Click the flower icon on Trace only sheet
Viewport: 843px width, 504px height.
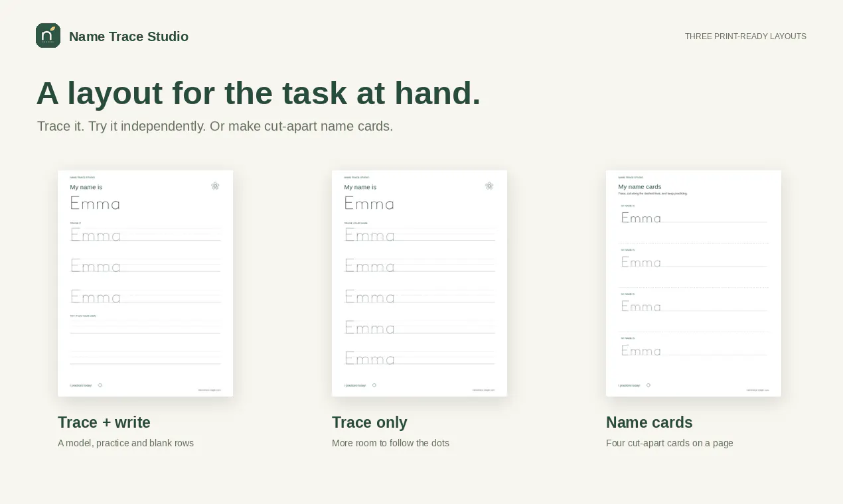point(489,186)
